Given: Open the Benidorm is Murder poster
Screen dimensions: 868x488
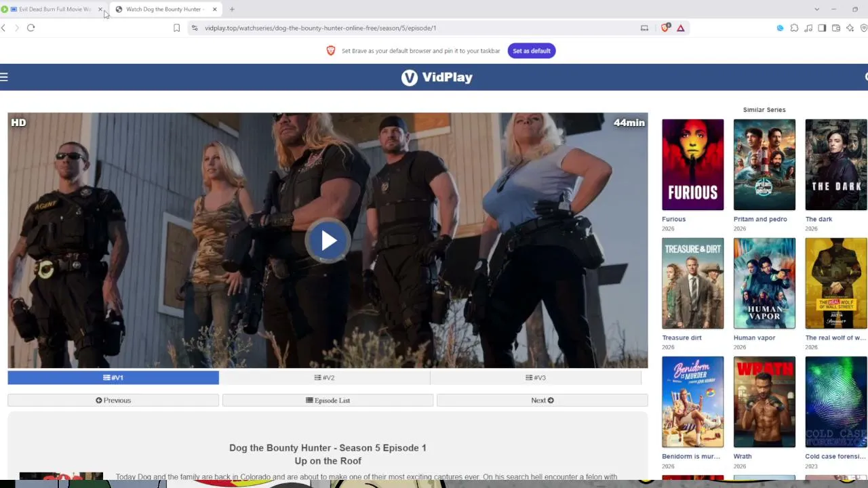Looking at the screenshot, I should (692, 402).
